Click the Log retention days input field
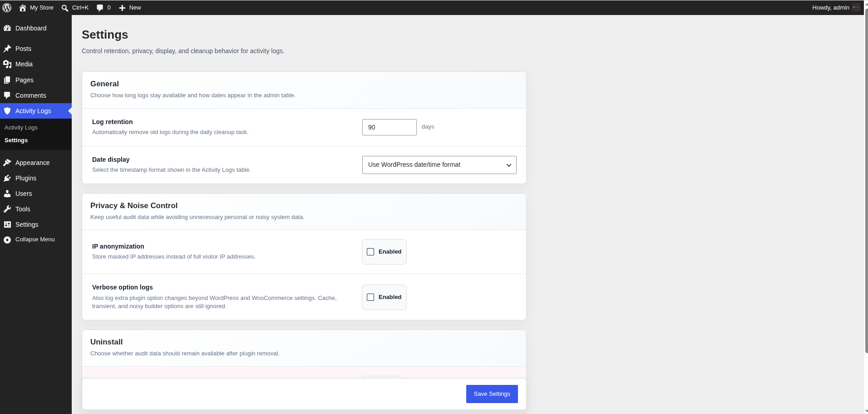Viewport: 868px width, 414px height. (x=390, y=127)
